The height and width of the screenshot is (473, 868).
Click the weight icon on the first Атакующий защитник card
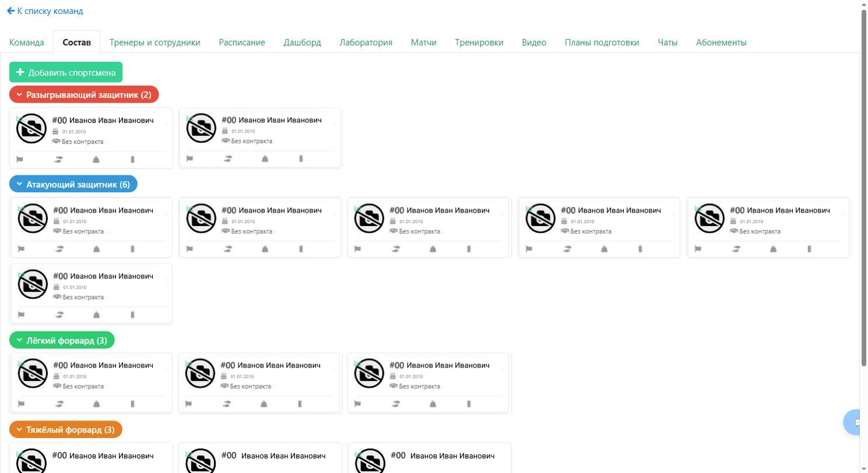[x=96, y=249]
